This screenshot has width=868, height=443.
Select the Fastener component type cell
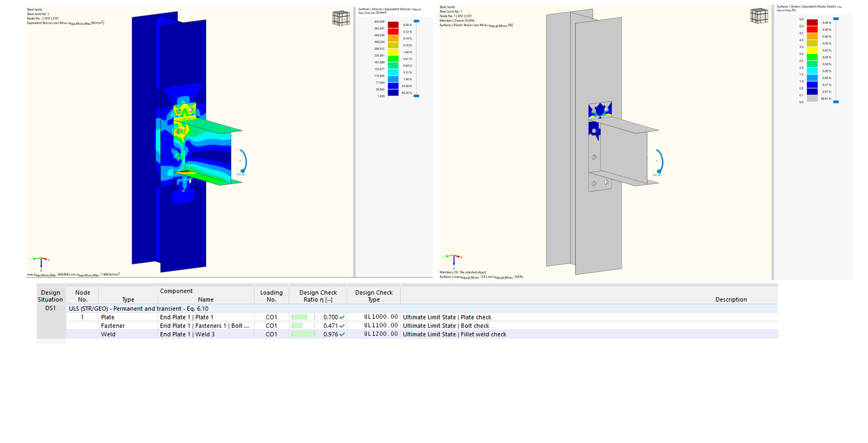(128, 326)
